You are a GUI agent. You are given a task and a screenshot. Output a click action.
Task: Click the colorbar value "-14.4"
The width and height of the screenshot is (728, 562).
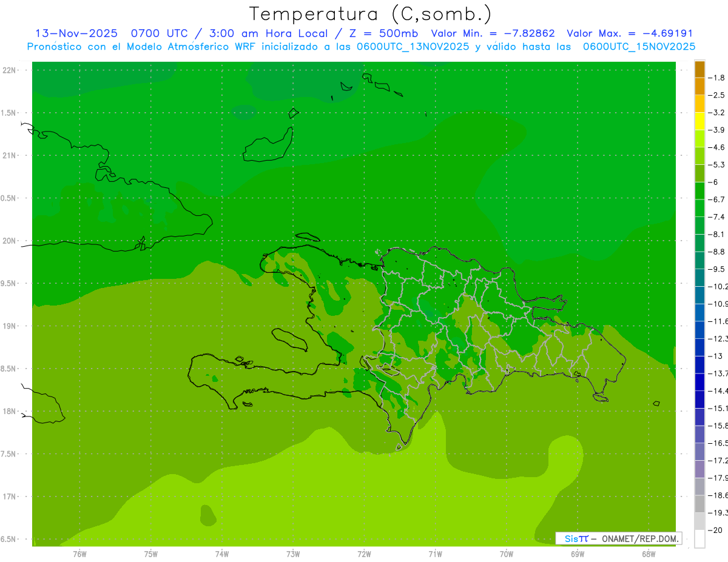[718, 390]
